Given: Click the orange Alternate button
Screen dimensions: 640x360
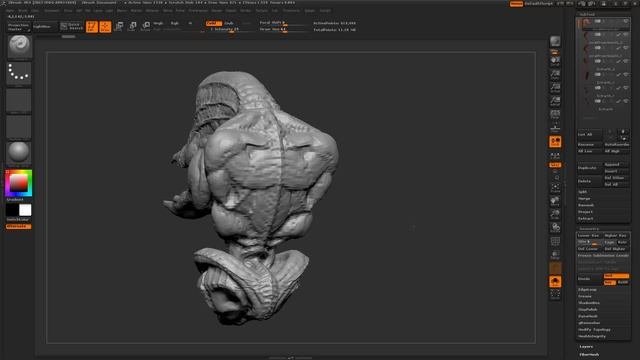Looking at the screenshot, I should click(18, 226).
